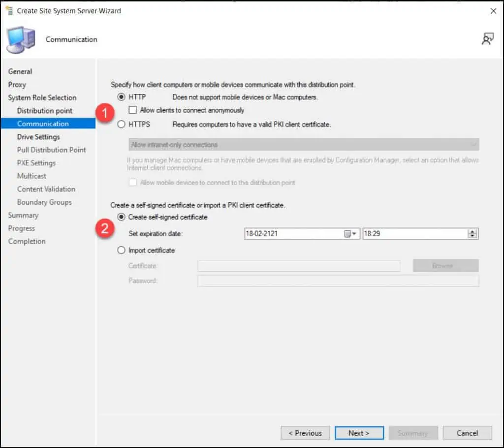Go to Drive Settings page in sidebar
This screenshot has width=504, height=448.
click(38, 137)
